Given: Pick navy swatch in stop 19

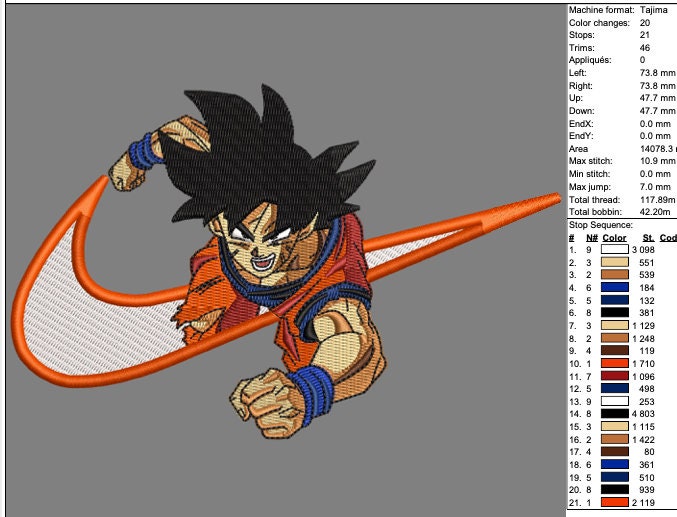Looking at the screenshot, I should point(615,477).
